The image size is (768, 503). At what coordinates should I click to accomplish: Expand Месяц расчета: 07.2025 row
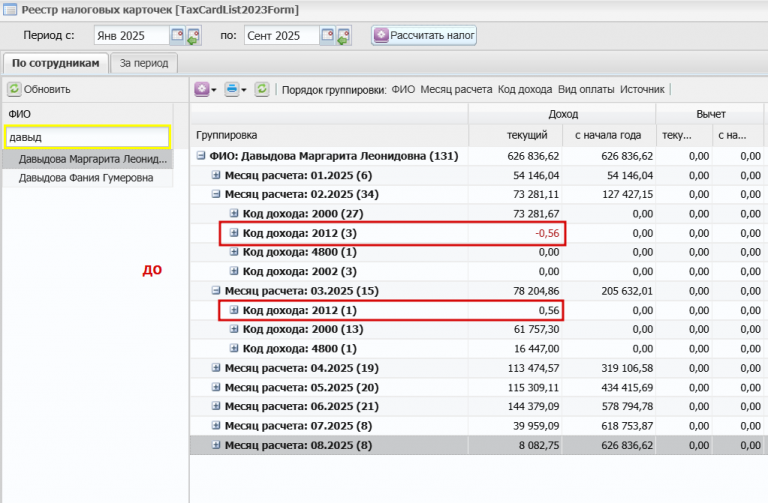[216, 425]
